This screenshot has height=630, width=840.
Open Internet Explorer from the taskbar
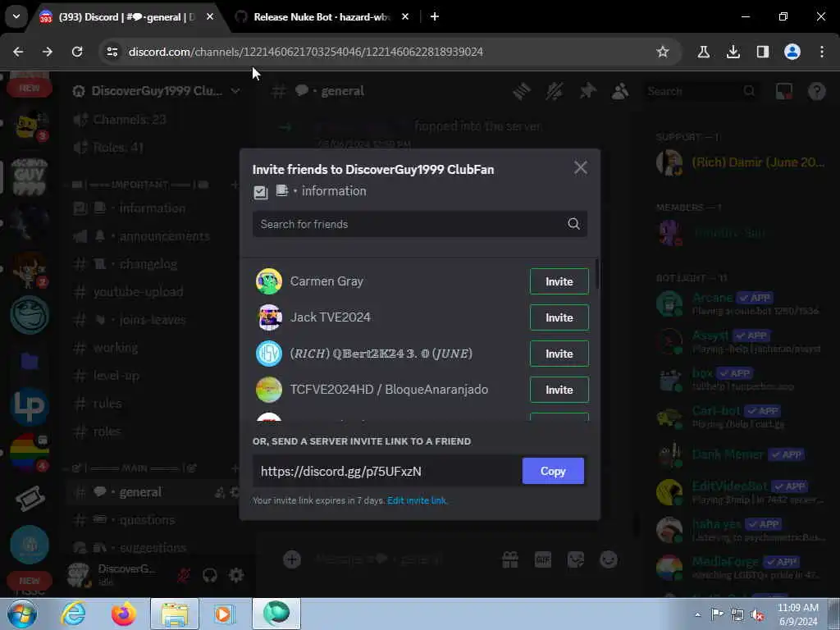(73, 614)
